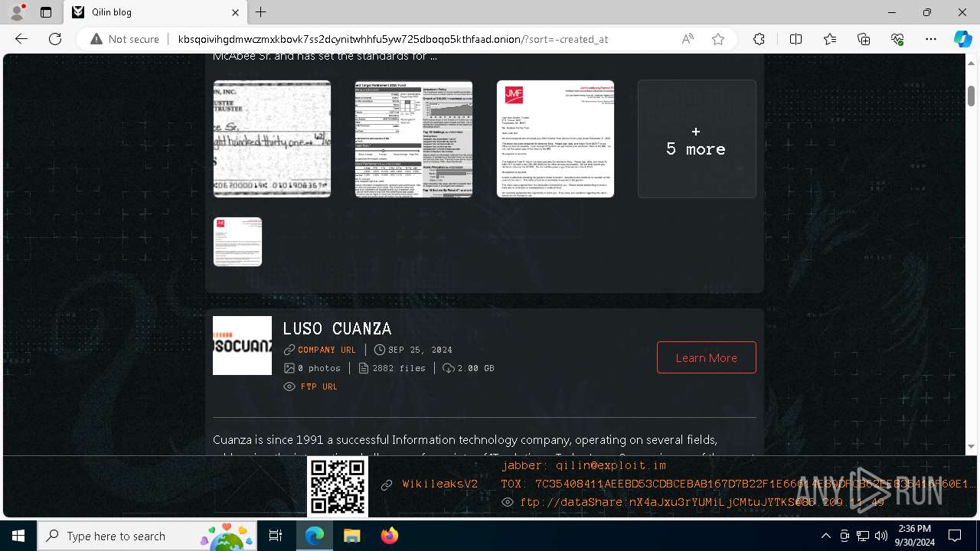Open the small JMF document thumbnail

point(237,242)
